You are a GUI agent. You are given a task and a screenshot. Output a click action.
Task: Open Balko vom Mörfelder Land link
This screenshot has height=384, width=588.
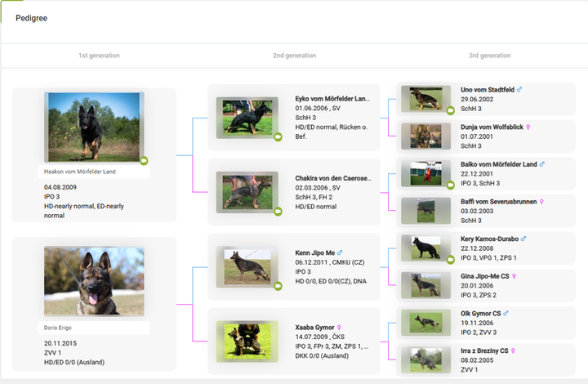click(x=499, y=164)
